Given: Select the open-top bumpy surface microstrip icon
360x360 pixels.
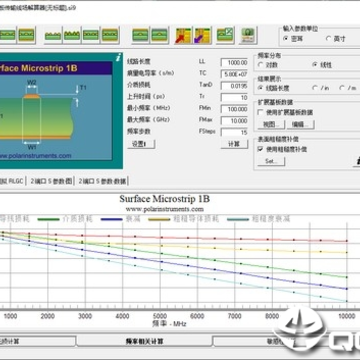Looking at the screenshot, I should pos(53,35).
